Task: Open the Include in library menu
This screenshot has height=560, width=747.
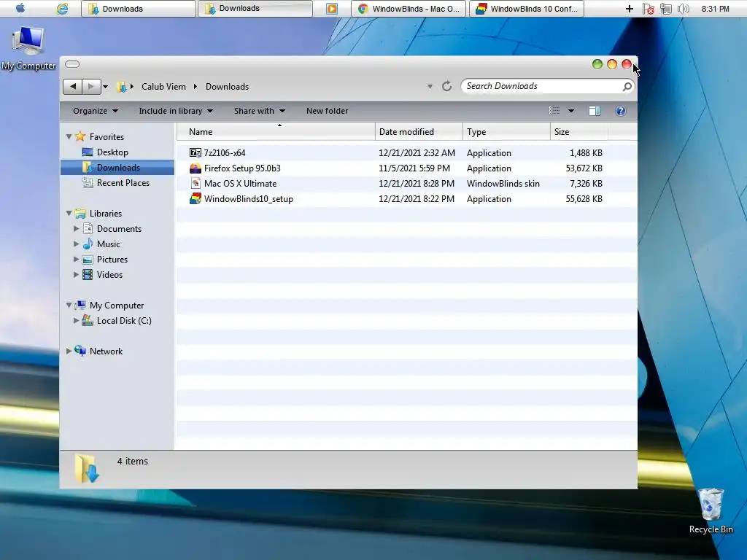Action: pos(176,111)
